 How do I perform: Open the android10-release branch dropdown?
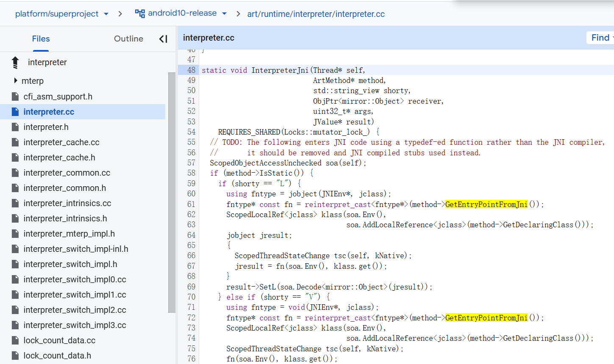coord(187,13)
